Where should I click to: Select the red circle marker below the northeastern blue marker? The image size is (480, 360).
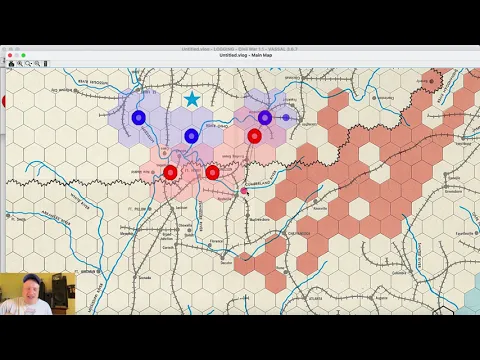click(255, 136)
